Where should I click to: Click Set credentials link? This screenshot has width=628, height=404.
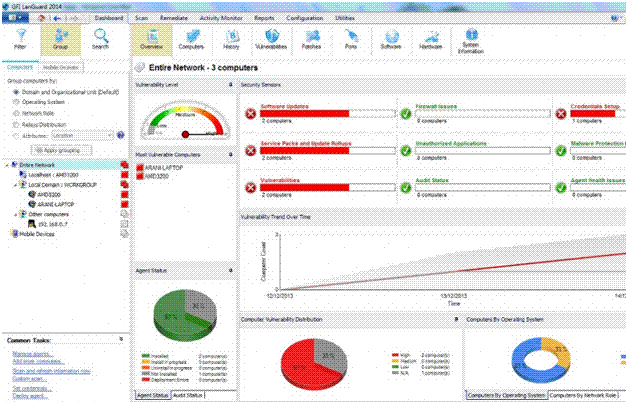point(32,388)
